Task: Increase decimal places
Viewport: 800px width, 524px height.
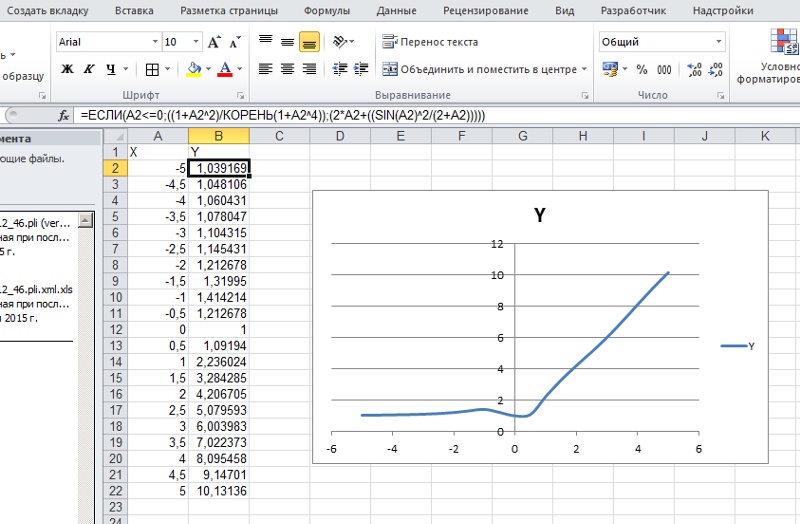Action: pos(694,69)
